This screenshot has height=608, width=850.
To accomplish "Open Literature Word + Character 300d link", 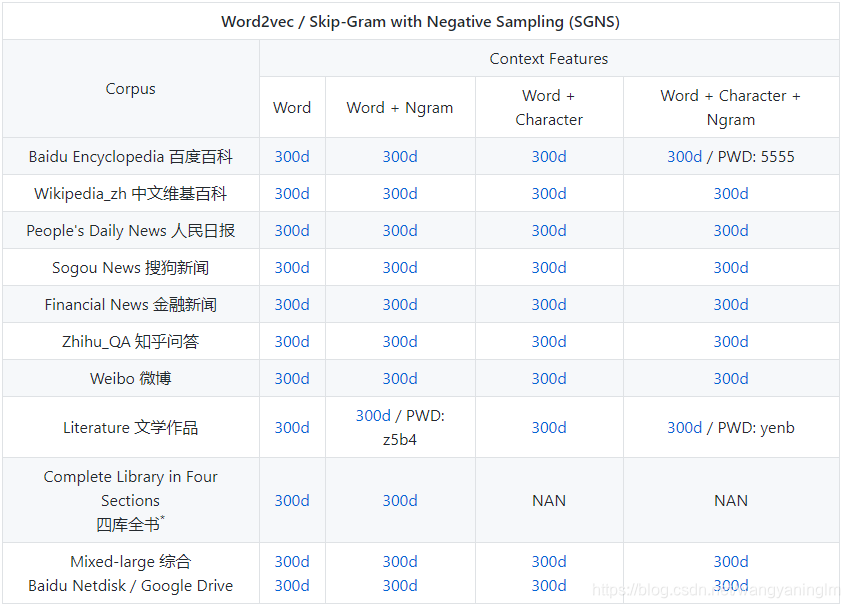I will [549, 428].
